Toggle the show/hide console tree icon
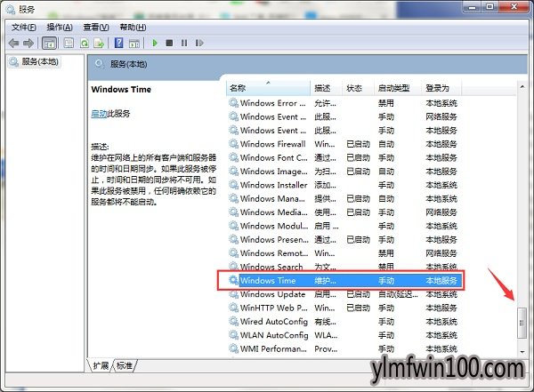The image size is (534, 392). coord(49,44)
